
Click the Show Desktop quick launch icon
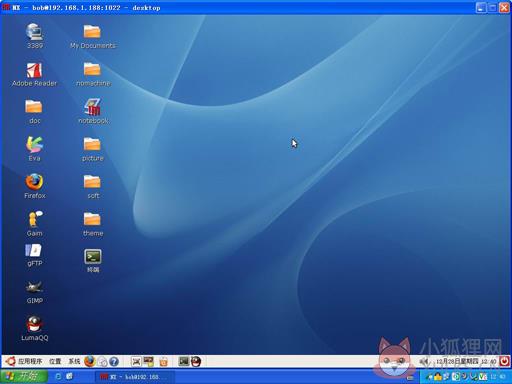coord(69,377)
